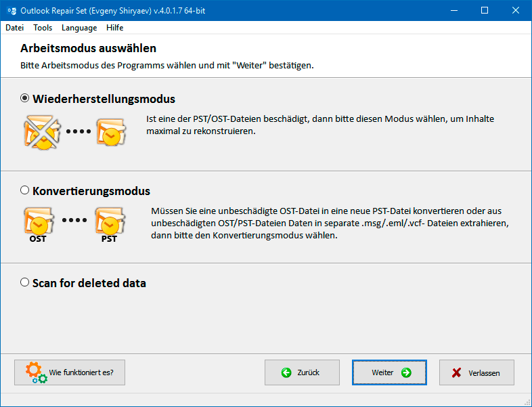This screenshot has width=532, height=407.
Task: Click the Konvertierungsmodus description text
Action: [x=330, y=223]
